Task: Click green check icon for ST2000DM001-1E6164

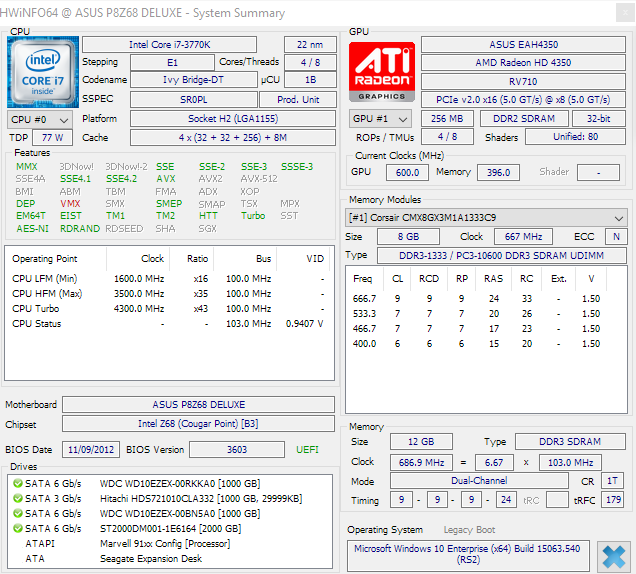Action: point(17,528)
